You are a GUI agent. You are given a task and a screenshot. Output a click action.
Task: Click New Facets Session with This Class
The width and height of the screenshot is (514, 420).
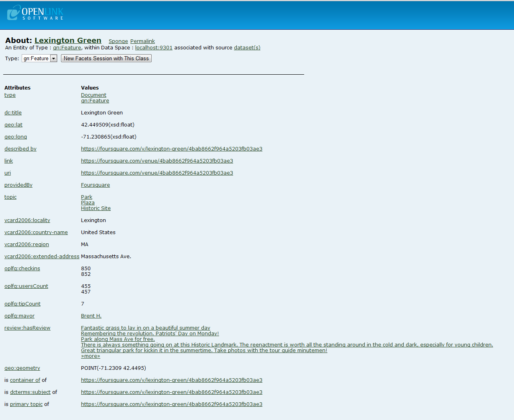point(106,59)
